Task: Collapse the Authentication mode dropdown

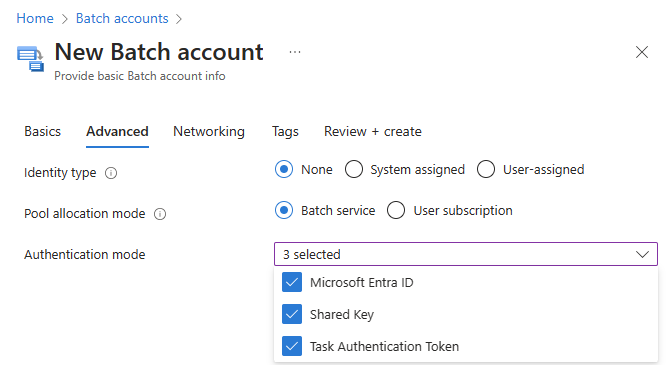Action: [466, 254]
